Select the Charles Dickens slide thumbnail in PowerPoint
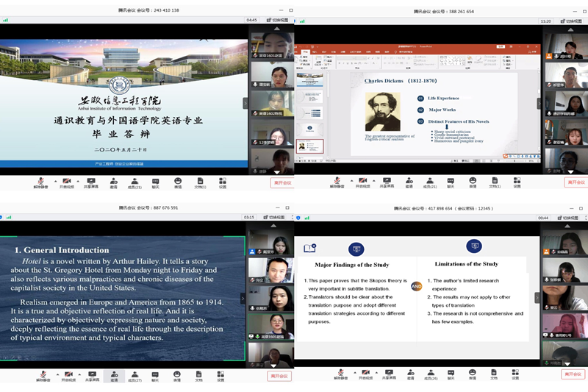This screenshot has height=392, width=588. 310,146
